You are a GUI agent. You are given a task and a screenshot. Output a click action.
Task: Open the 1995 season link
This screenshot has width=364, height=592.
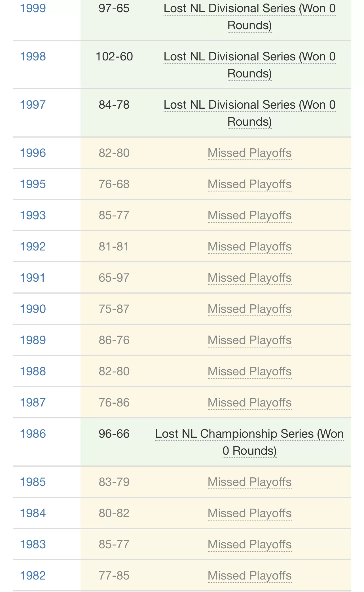(33, 184)
